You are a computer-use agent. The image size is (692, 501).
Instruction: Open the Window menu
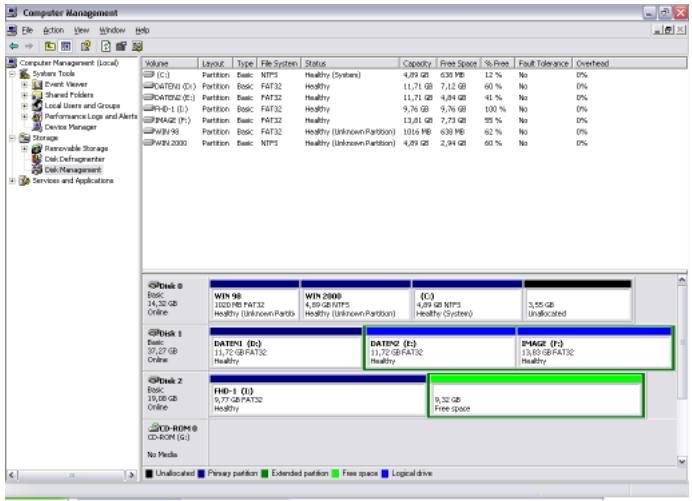pyautogui.click(x=112, y=30)
